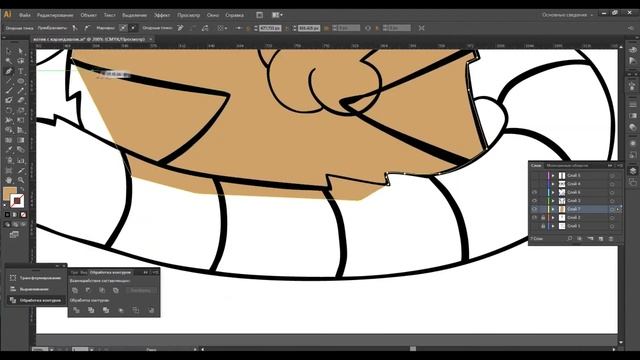The height and width of the screenshot is (360, 640).
Task: Select the Gradient tool
Action: coord(20,140)
